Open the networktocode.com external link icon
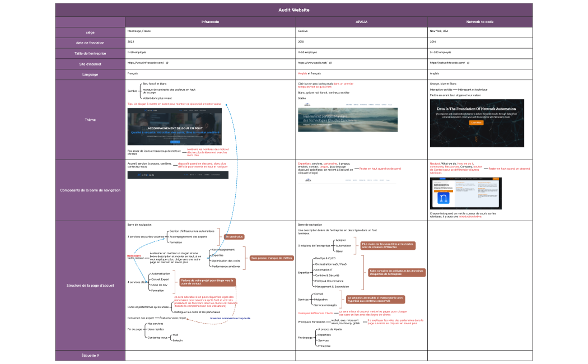 (x=469, y=63)
